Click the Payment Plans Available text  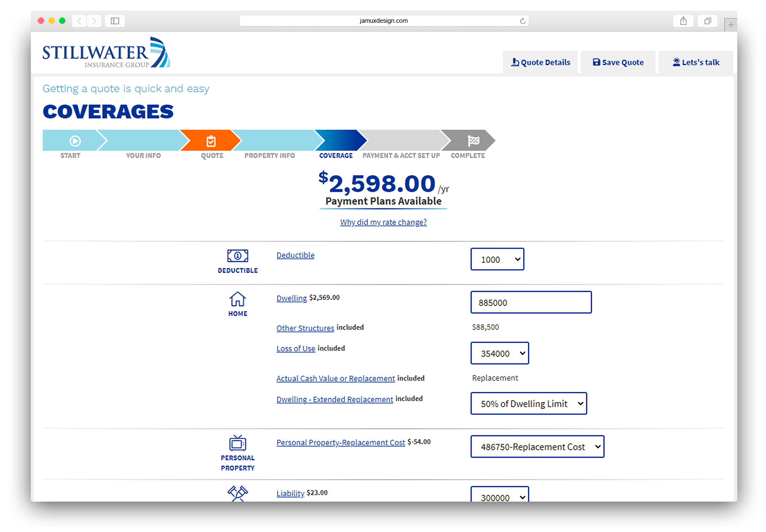(x=383, y=201)
